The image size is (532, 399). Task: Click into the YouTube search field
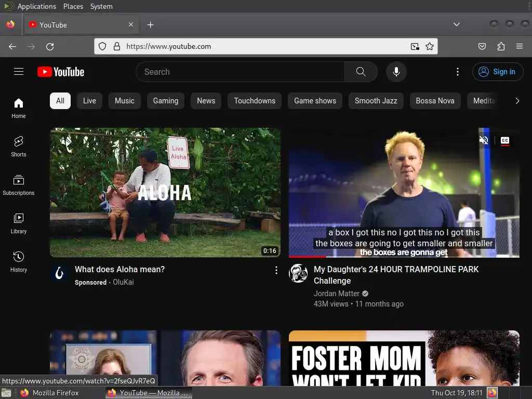tap(240, 72)
